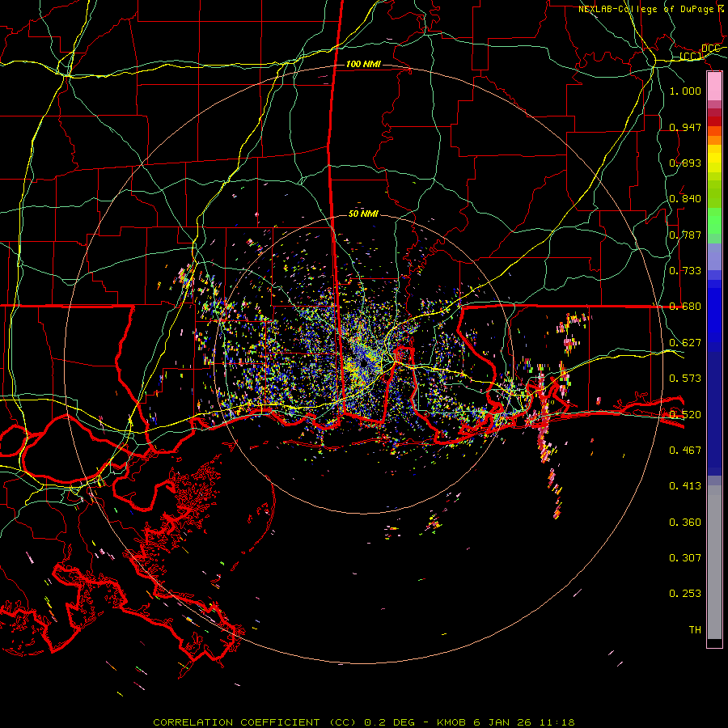Click the KMOB station identifier

[452, 722]
